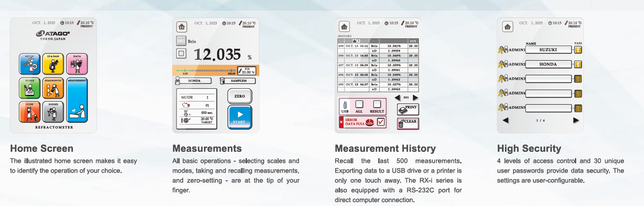Open the blue MEASUREMENT tile
Screen dimensions: 644x206
(77, 100)
